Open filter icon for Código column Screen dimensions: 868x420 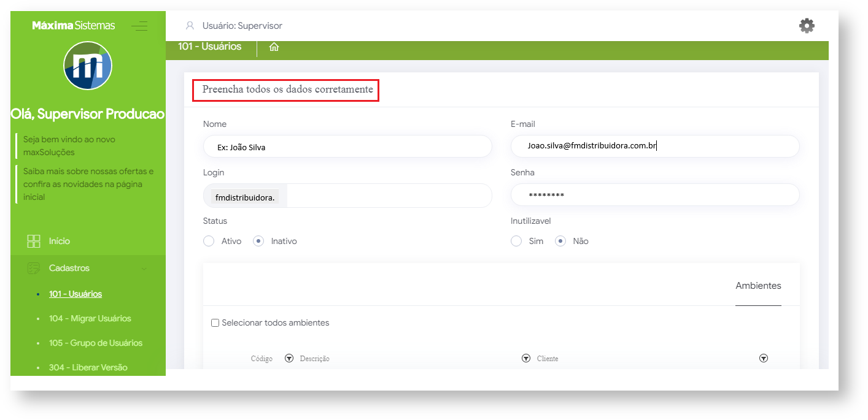(289, 359)
